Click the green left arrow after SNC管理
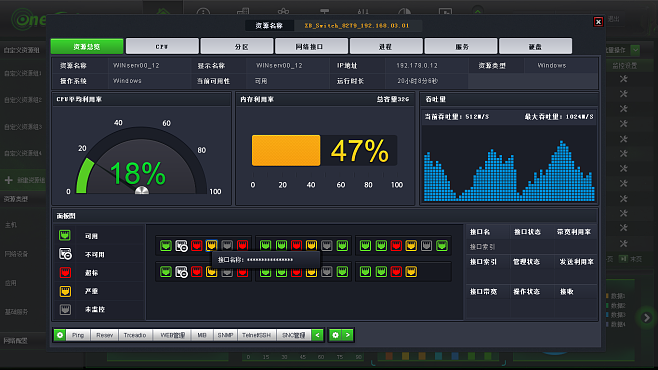This screenshot has height=370, width=658. point(318,335)
